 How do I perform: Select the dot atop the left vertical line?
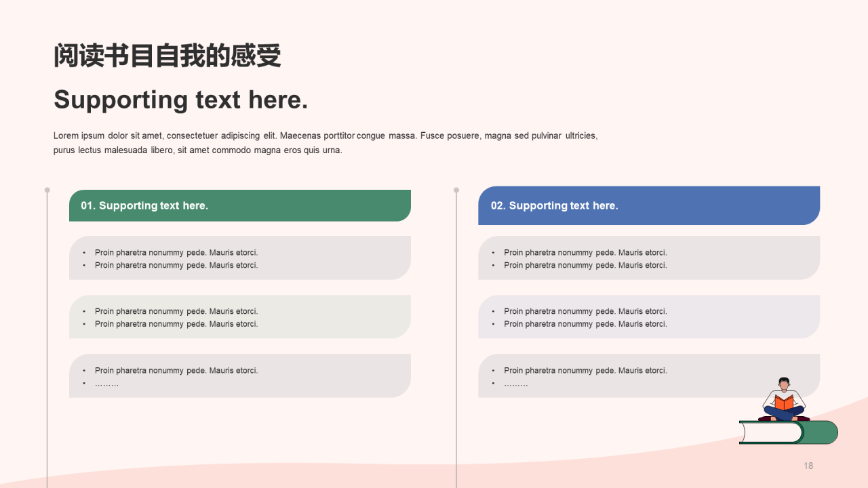[47, 190]
